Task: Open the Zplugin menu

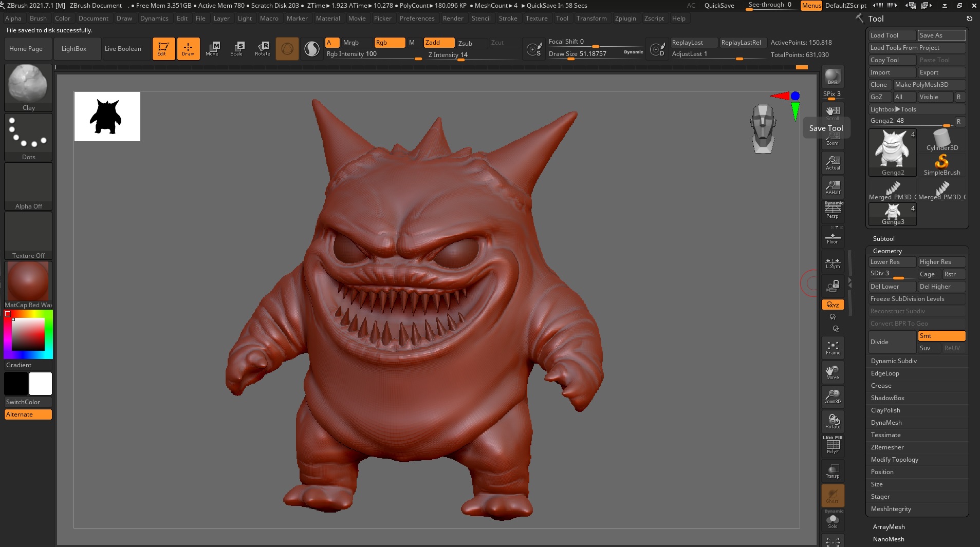Action: point(625,18)
